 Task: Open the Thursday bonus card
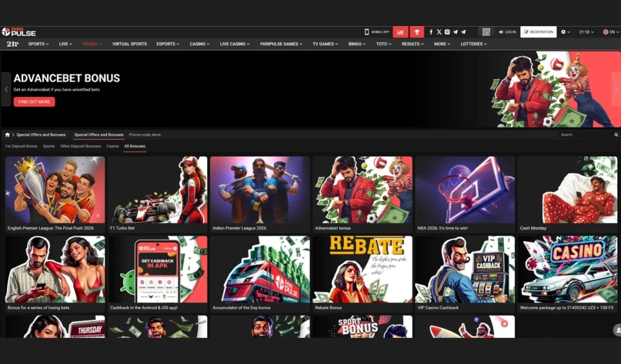pyautogui.click(x=55, y=327)
